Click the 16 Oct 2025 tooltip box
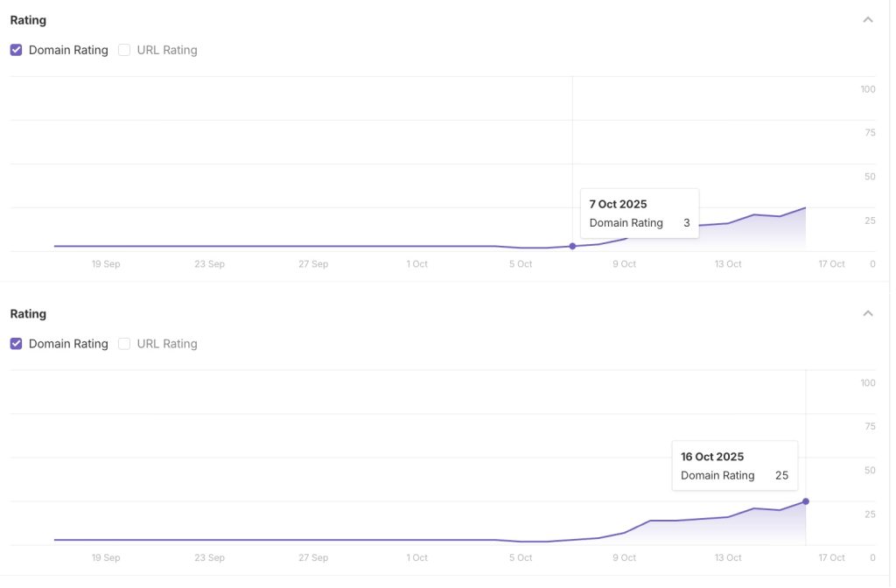Viewport: 896px width, 588px height. coord(734,465)
